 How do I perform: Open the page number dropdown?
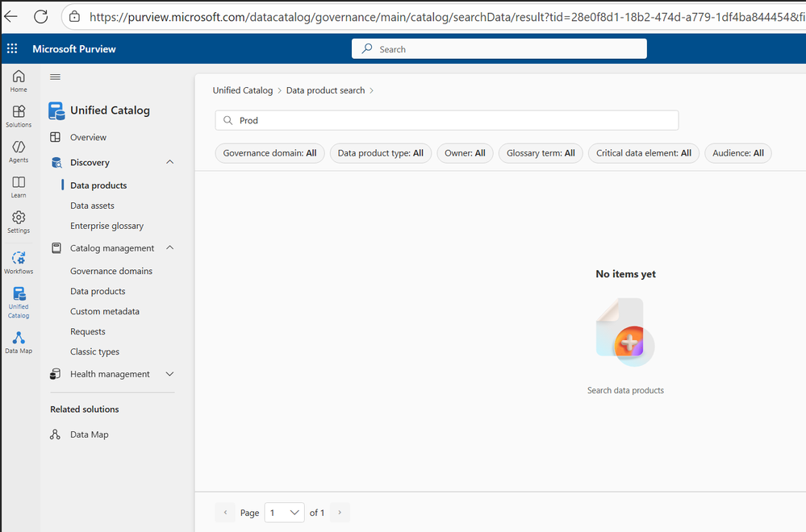[284, 513]
